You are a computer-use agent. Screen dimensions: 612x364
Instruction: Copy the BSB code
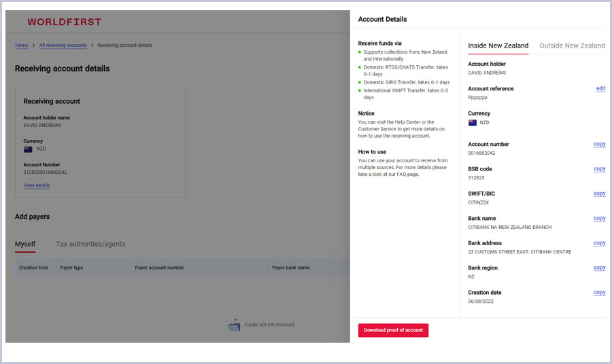[x=599, y=169]
